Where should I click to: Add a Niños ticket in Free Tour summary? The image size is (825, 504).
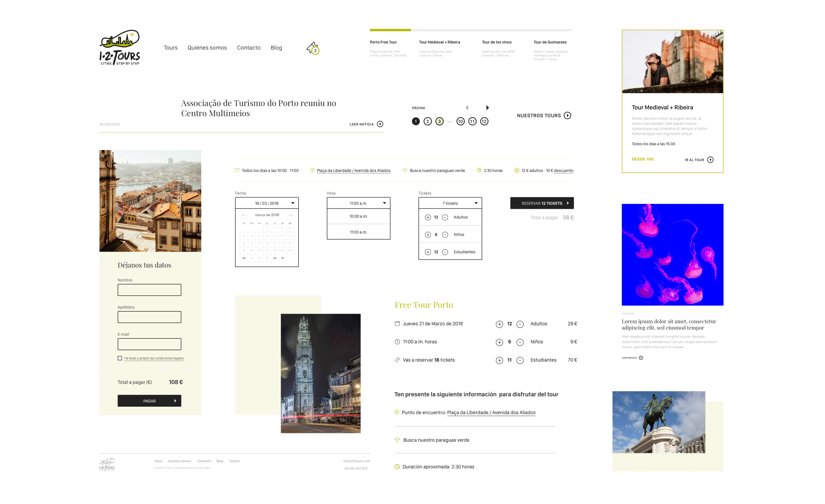tap(499, 342)
